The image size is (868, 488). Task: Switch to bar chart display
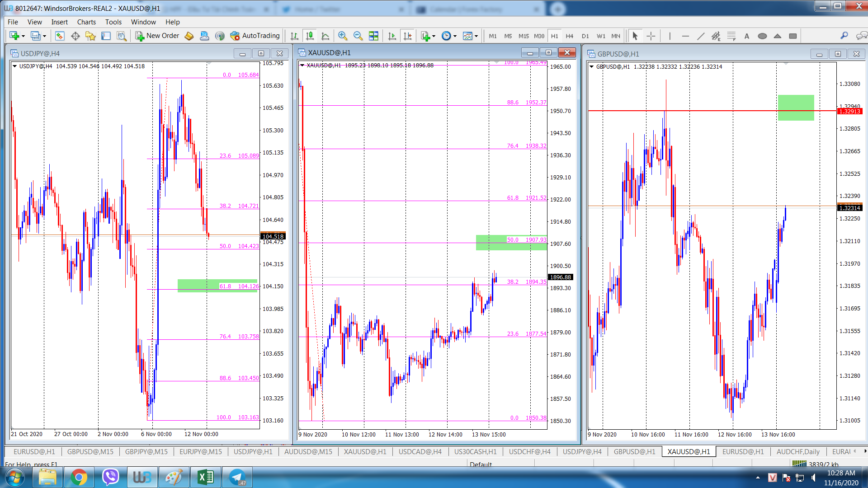point(294,36)
